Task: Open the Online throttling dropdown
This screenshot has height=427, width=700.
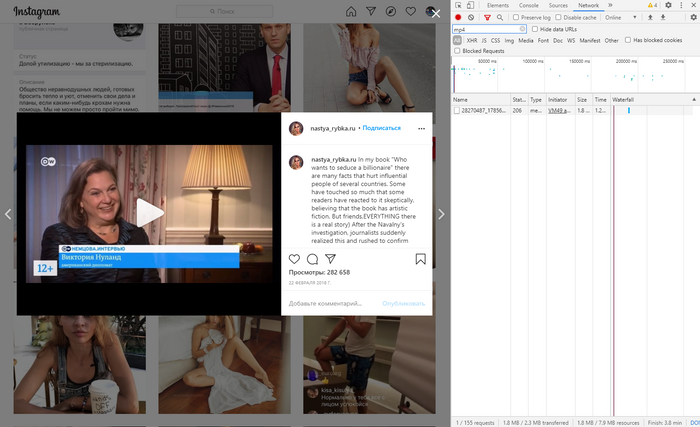Action: [621, 17]
